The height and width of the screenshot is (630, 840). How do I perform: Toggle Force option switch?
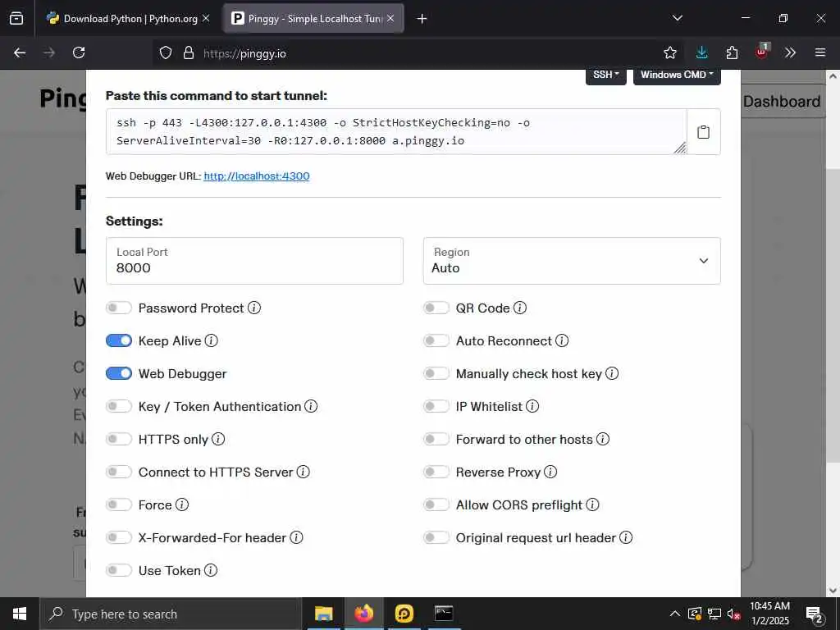[x=118, y=504]
